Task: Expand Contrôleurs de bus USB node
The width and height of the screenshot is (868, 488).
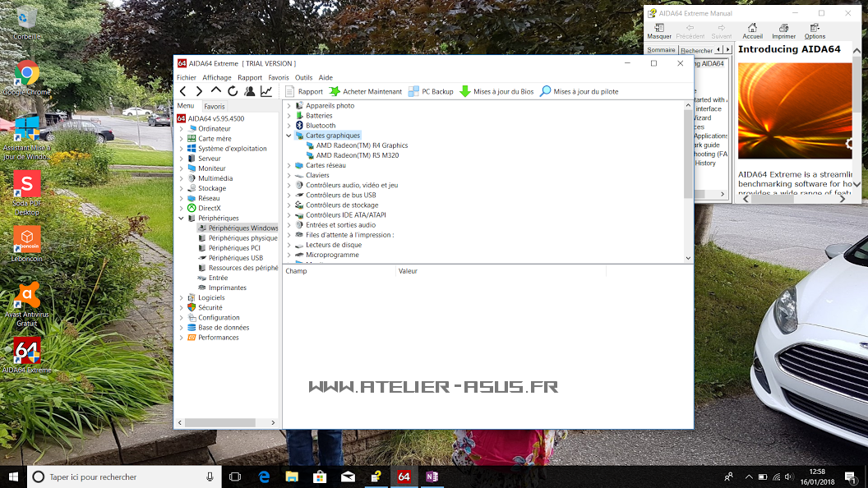Action: 289,195
